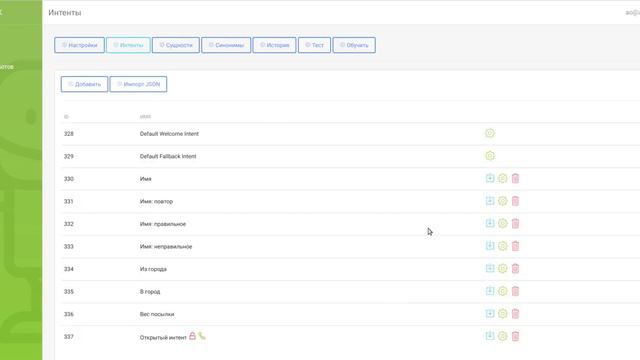Viewport: 640px width, 360px height.
Task: Select the Default Welcome Intent name
Action: (169, 133)
